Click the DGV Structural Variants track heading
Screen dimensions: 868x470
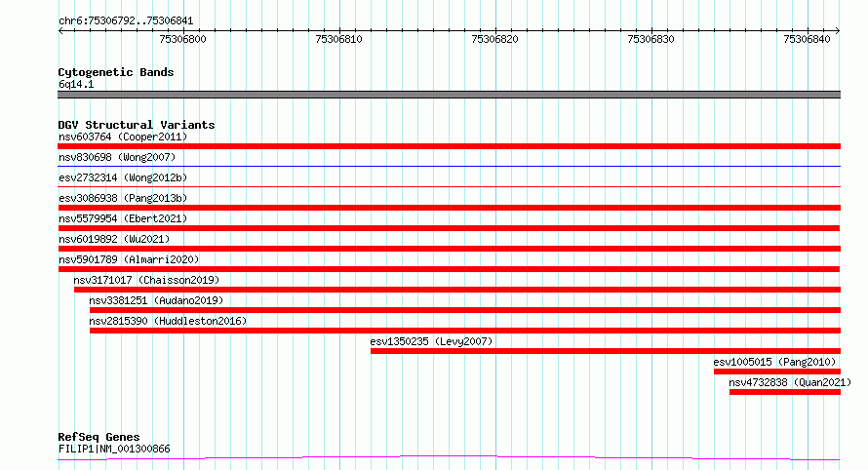tap(137, 125)
